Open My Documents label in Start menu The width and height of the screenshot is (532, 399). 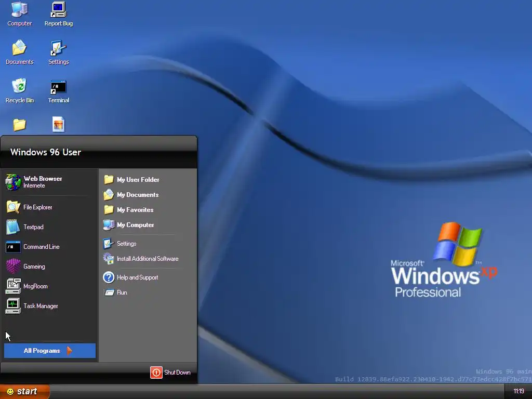138,195
